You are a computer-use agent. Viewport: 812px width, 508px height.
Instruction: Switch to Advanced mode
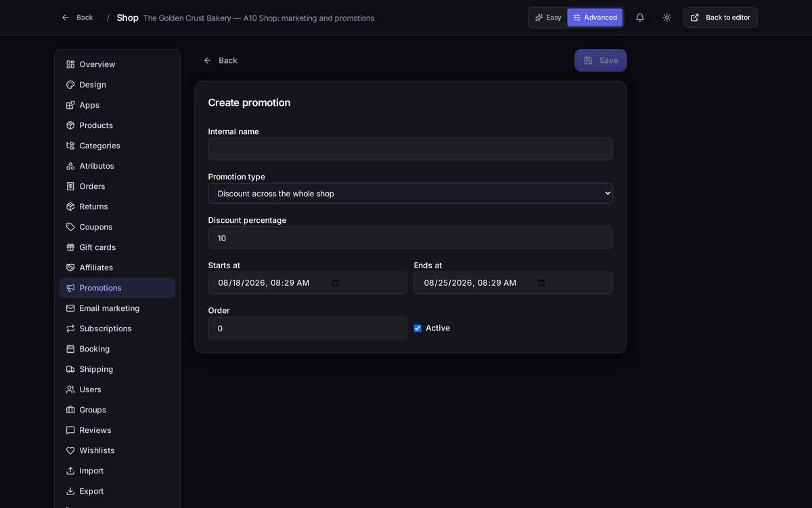click(595, 18)
